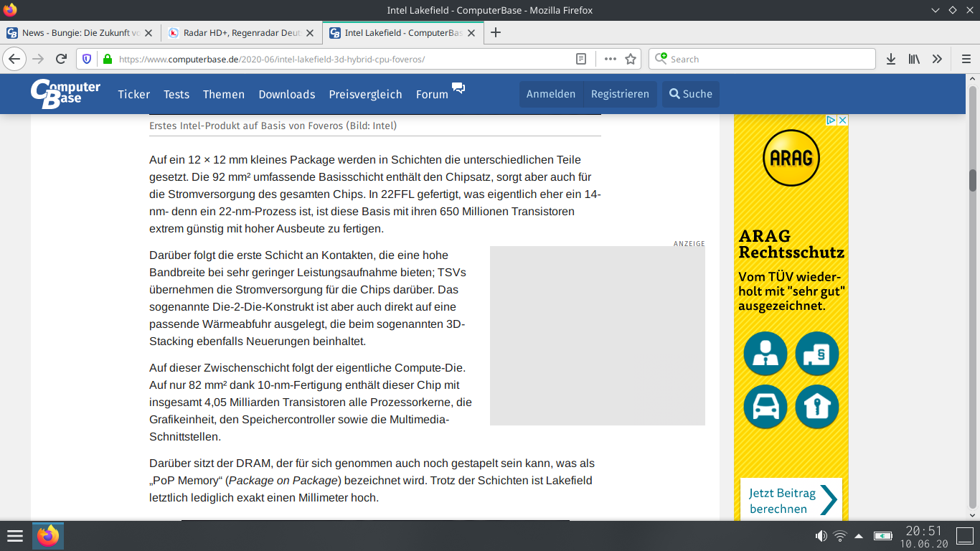Reload the current page
This screenshot has width=980, height=551.
point(62,59)
